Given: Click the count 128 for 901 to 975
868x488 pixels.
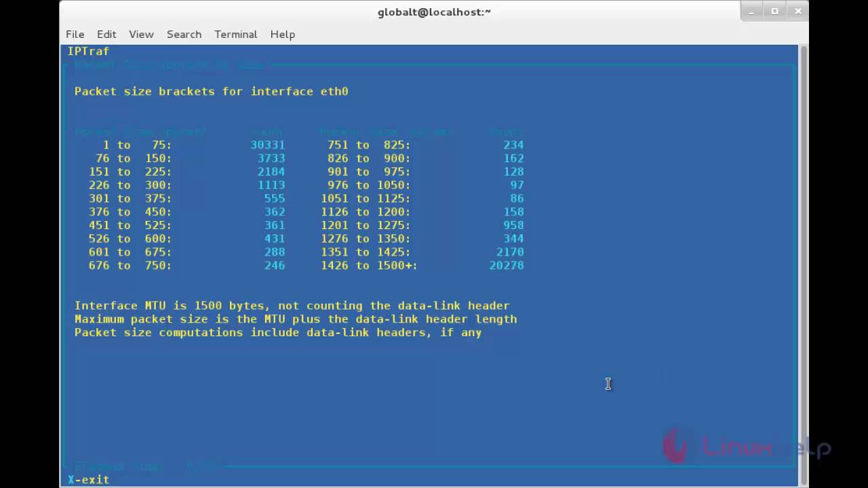Looking at the screenshot, I should point(513,171).
